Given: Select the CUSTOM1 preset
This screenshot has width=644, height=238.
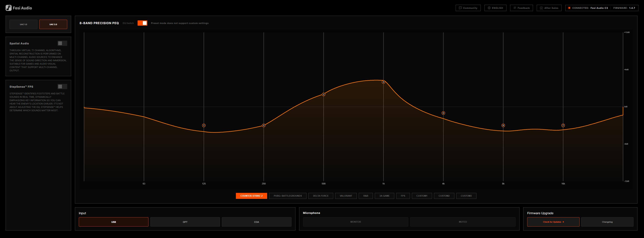Looking at the screenshot, I should pyautogui.click(x=422, y=196).
